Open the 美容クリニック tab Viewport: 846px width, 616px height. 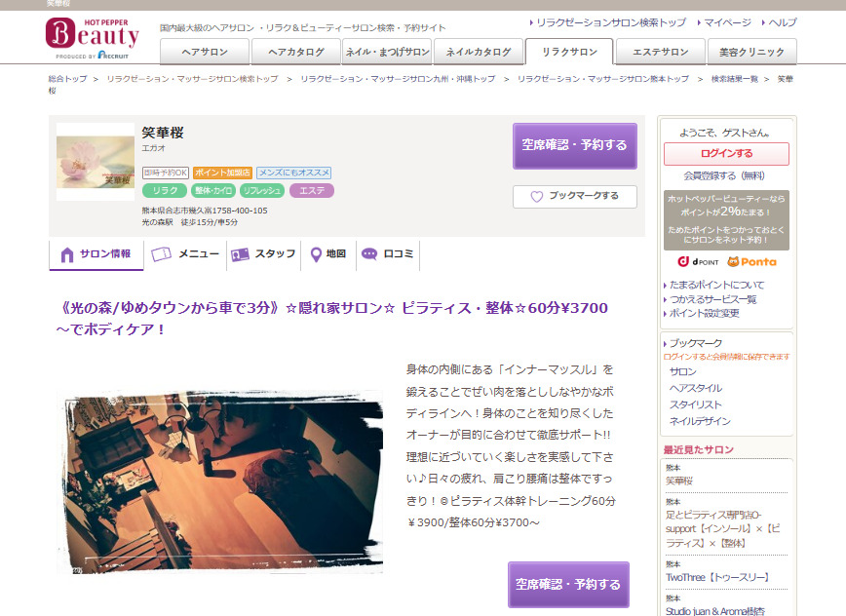[751, 52]
